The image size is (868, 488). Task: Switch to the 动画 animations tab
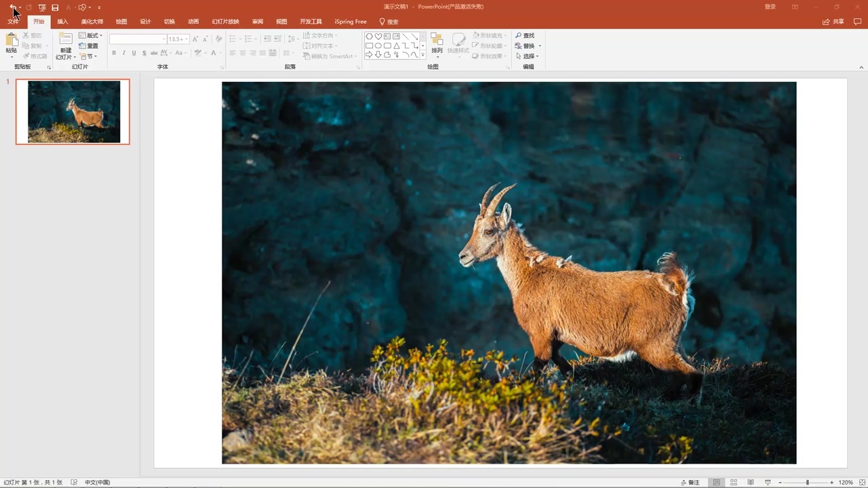(x=193, y=22)
